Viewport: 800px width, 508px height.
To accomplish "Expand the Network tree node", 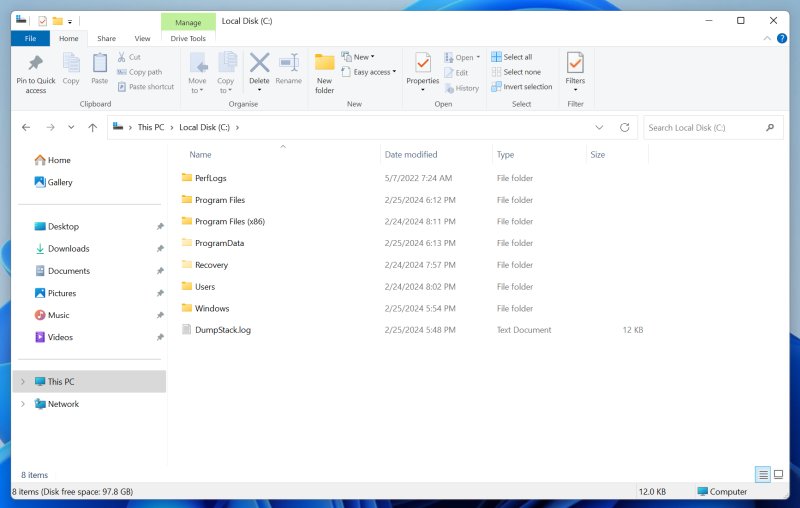I will (23, 404).
